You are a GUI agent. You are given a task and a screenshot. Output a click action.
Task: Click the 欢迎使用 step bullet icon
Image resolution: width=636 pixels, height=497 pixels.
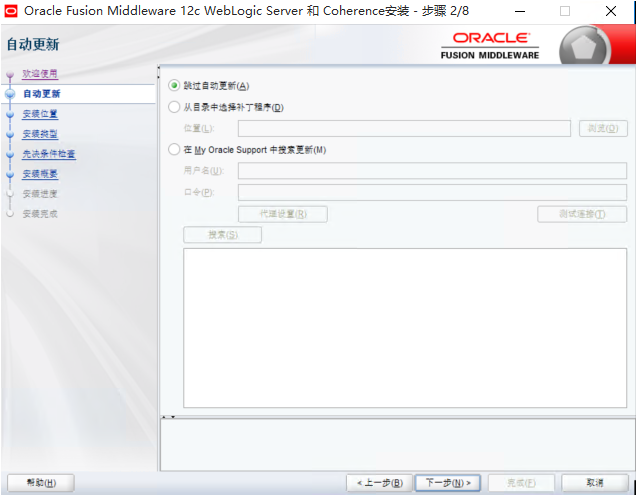pyautogui.click(x=10, y=75)
